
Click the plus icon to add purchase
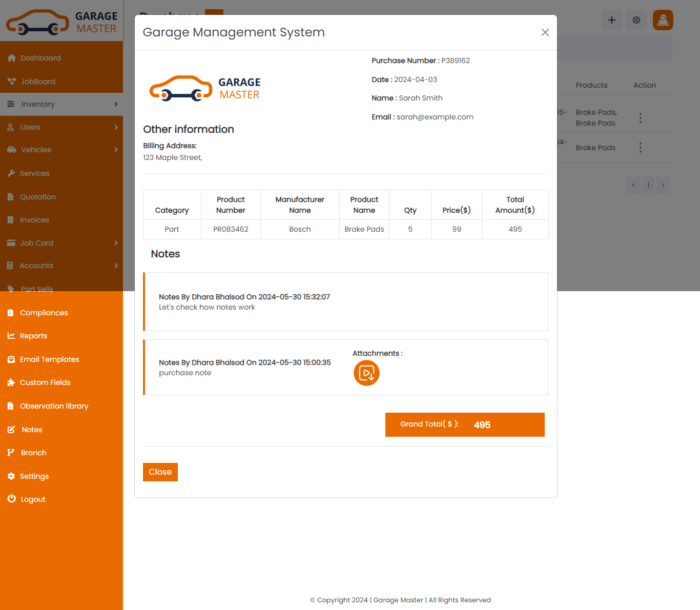pos(611,20)
